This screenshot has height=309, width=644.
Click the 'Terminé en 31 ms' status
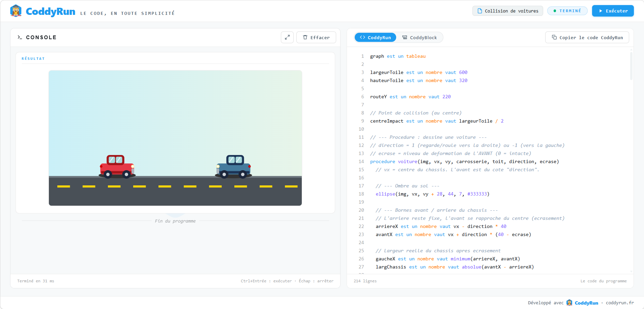[x=36, y=281]
